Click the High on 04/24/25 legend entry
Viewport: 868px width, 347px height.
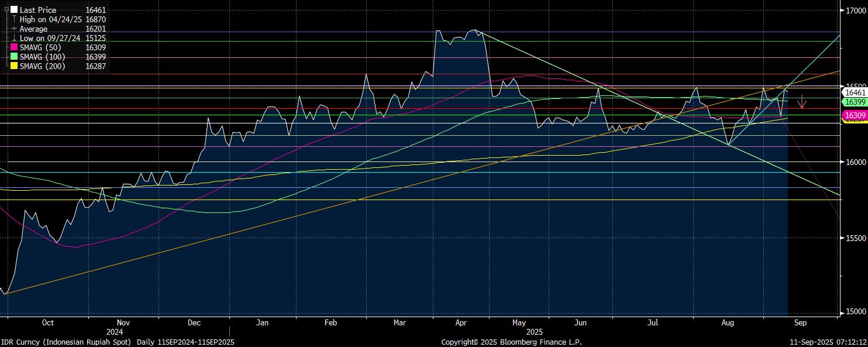[54, 19]
